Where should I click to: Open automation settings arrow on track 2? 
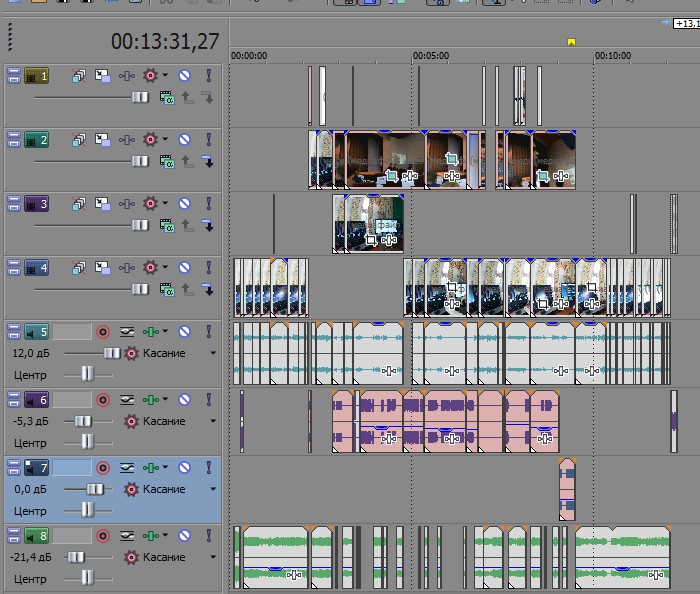pyautogui.click(x=165, y=139)
